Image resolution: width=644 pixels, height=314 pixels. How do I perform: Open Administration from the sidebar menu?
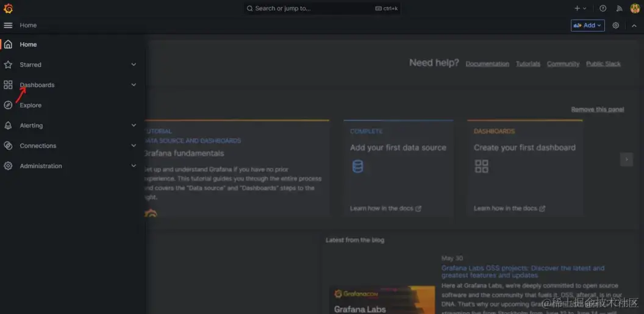(41, 166)
